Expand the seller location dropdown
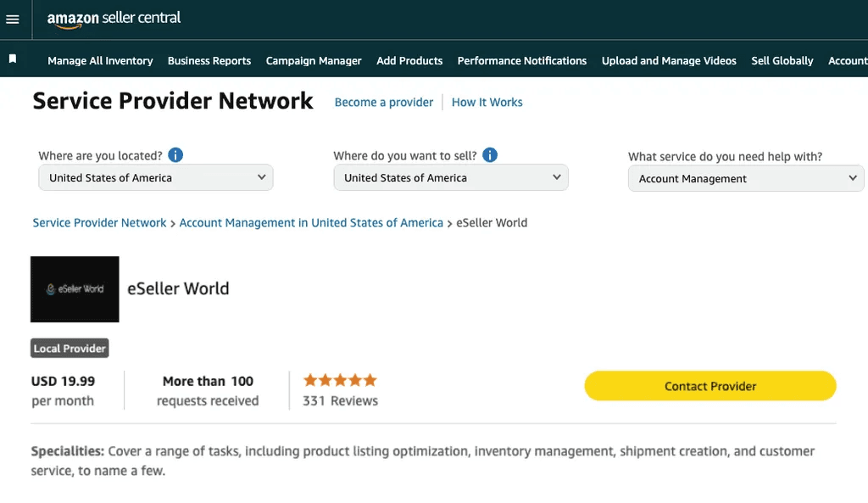The height and width of the screenshot is (503, 868). pyautogui.click(x=156, y=178)
